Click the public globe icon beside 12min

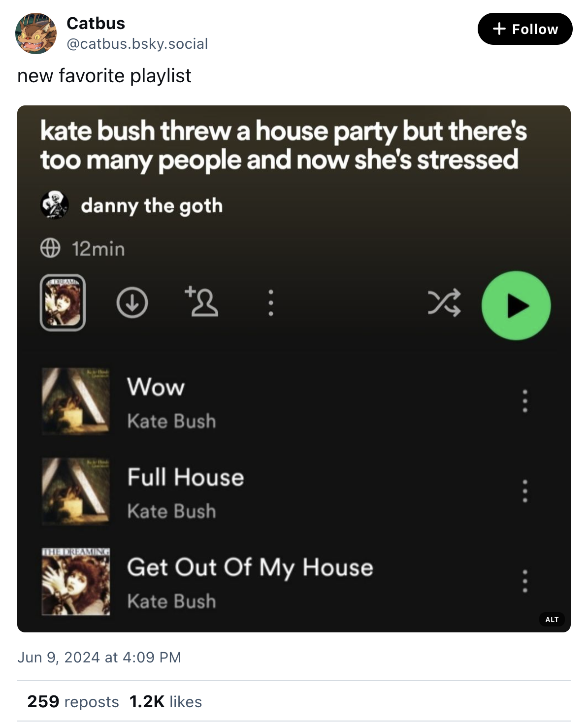click(50, 248)
